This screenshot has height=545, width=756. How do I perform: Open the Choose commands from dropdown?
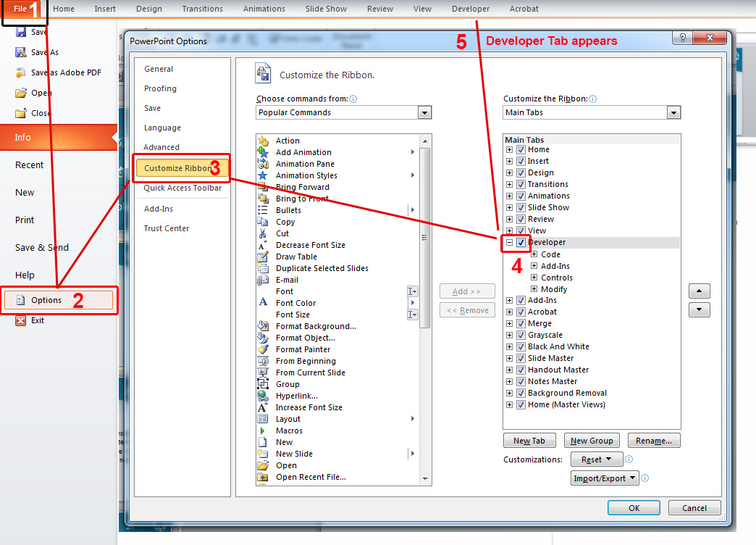click(x=424, y=112)
